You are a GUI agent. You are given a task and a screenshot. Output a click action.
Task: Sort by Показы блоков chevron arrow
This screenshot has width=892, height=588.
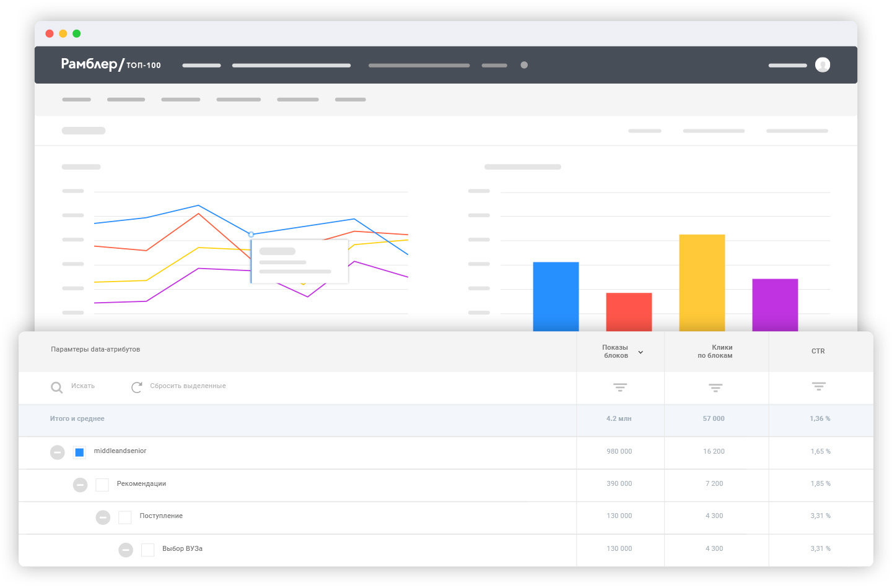(x=641, y=352)
